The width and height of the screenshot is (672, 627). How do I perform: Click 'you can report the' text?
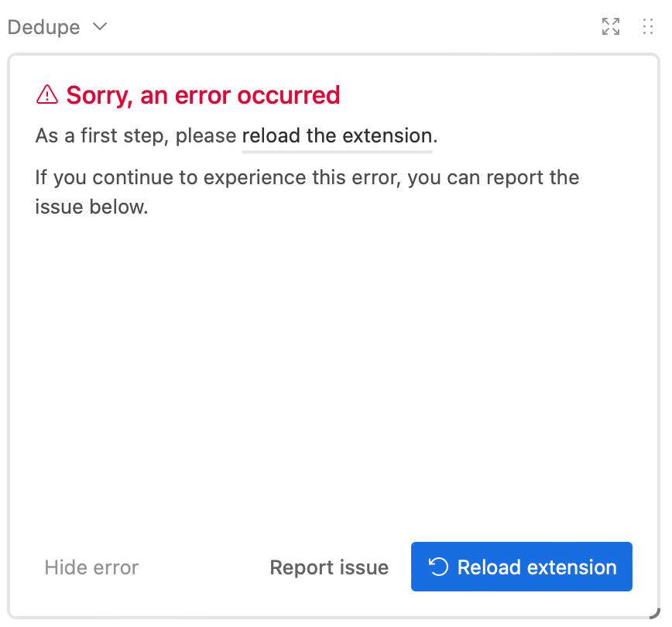pyautogui.click(x=493, y=178)
